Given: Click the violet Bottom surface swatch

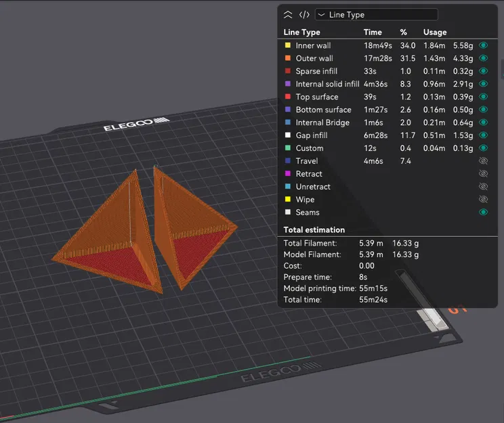Looking at the screenshot, I should coord(288,110).
